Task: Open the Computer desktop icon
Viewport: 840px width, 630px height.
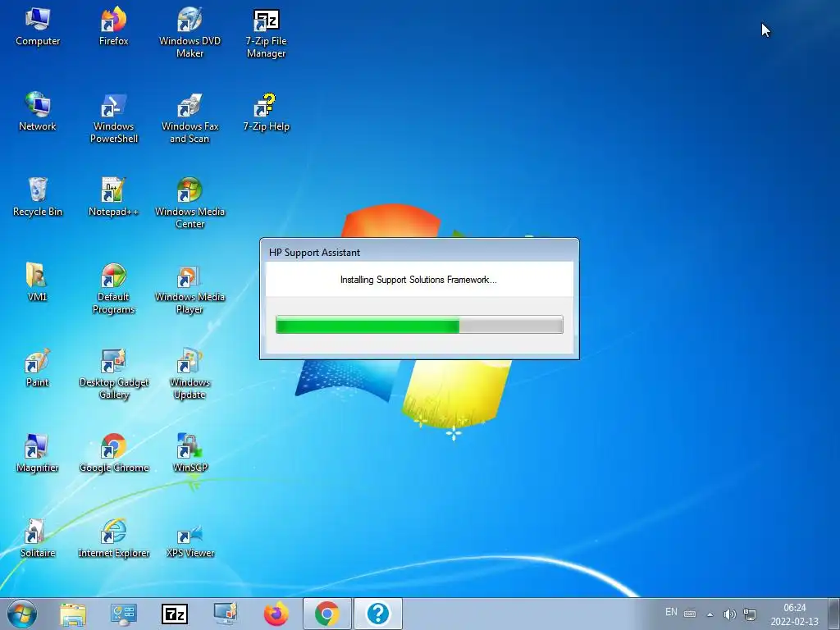Action: [38, 27]
